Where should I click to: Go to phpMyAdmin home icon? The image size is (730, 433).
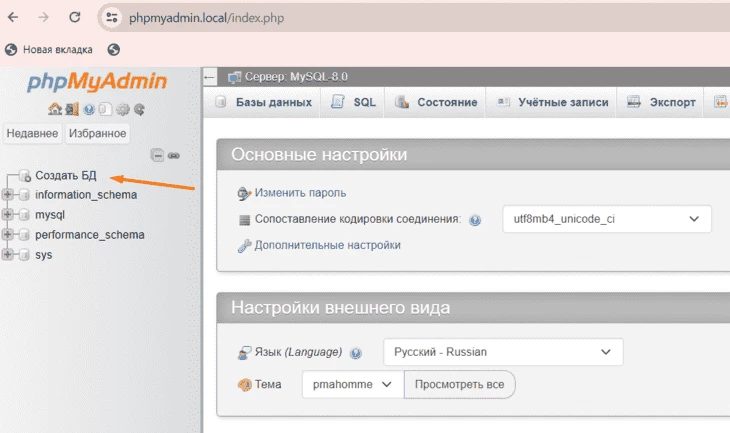[x=55, y=109]
